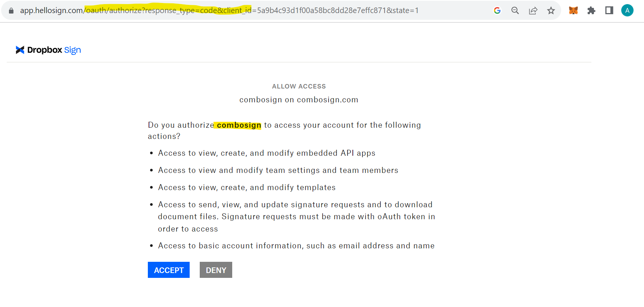The image size is (644, 307).
Task: Click 'team settings and team members' line
Action: coord(278,170)
